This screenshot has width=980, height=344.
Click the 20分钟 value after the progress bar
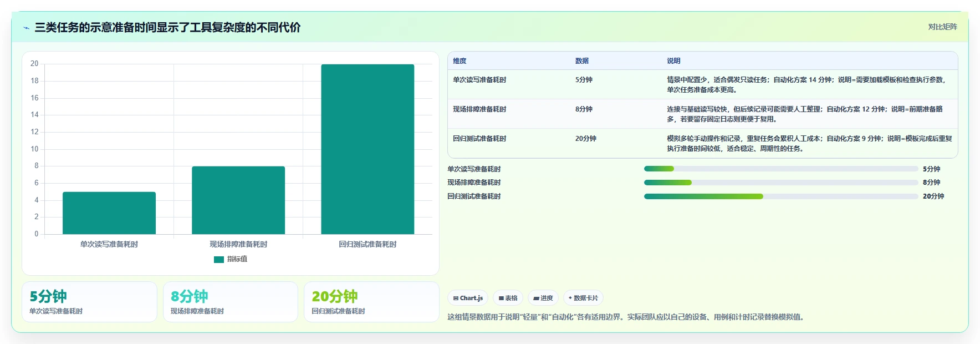point(933,196)
